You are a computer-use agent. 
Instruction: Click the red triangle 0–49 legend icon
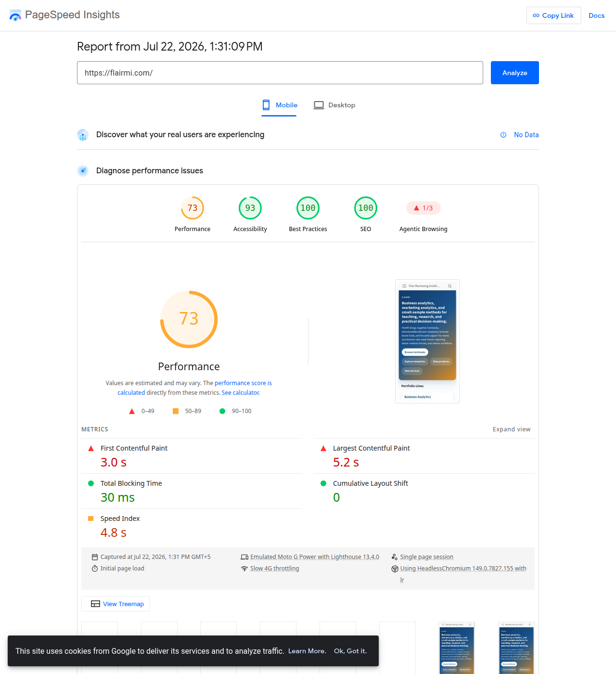pos(132,411)
